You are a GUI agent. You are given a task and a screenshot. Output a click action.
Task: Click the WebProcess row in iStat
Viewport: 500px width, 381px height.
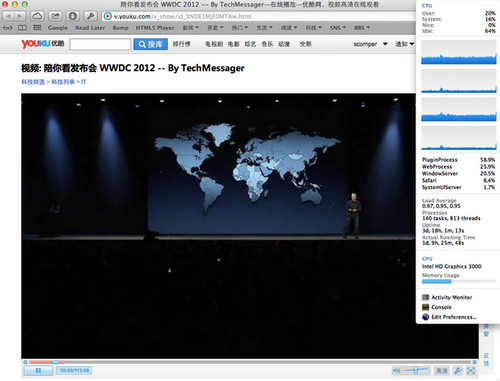pyautogui.click(x=458, y=167)
